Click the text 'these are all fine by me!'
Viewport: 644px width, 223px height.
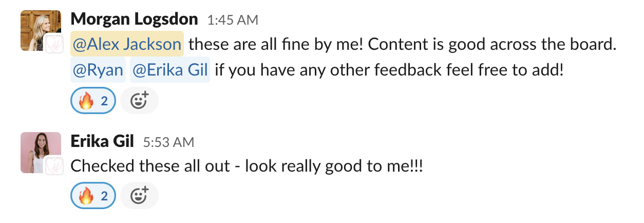pos(276,45)
